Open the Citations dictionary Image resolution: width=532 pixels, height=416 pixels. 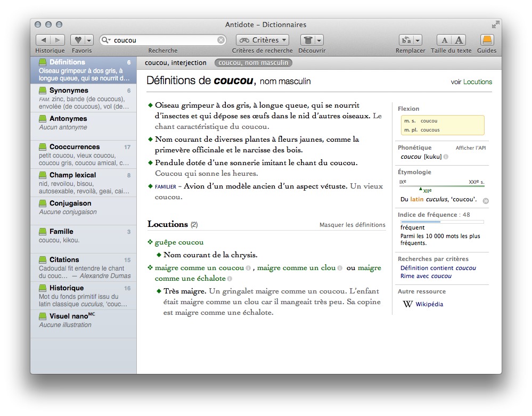coord(84,267)
